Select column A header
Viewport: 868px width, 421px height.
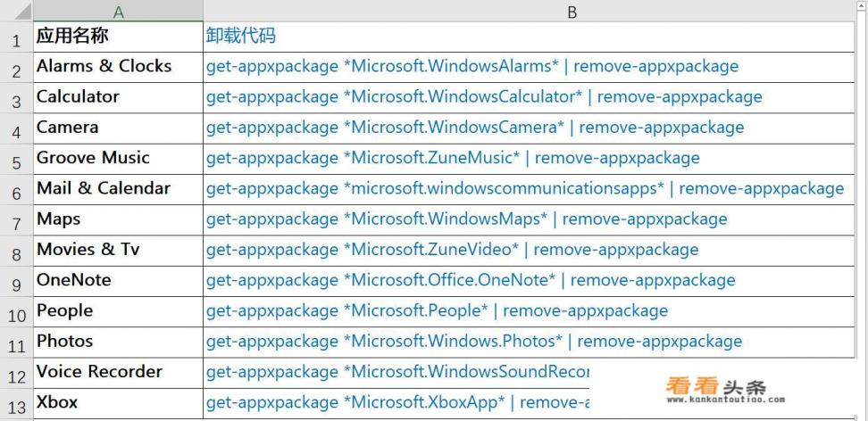(119, 12)
